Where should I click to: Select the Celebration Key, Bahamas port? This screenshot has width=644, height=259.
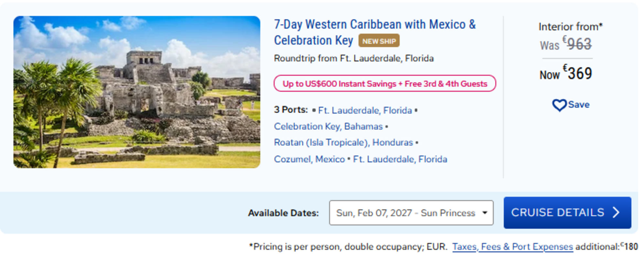pyautogui.click(x=328, y=126)
